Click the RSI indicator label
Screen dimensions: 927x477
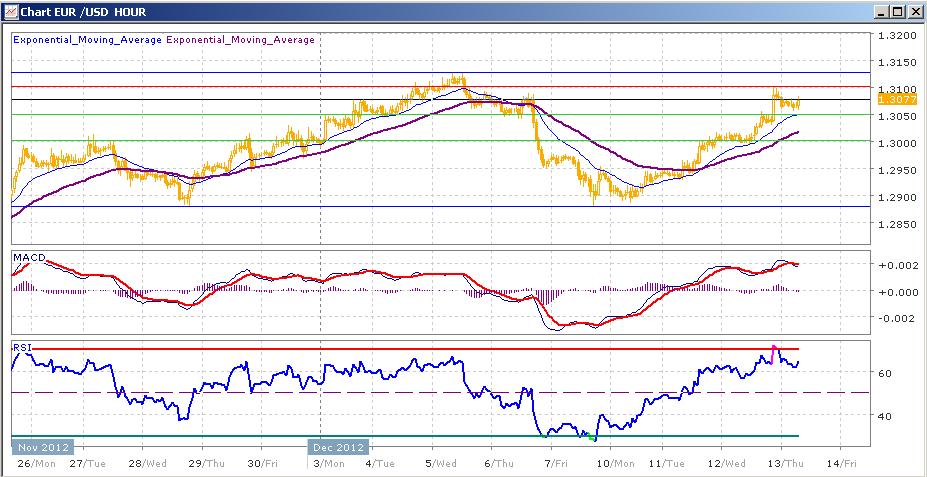(21, 347)
